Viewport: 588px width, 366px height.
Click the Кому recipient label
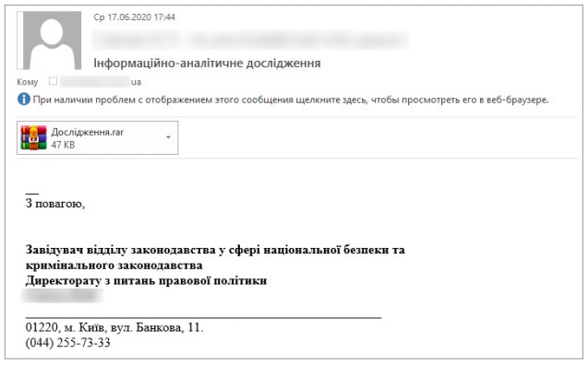28,82
